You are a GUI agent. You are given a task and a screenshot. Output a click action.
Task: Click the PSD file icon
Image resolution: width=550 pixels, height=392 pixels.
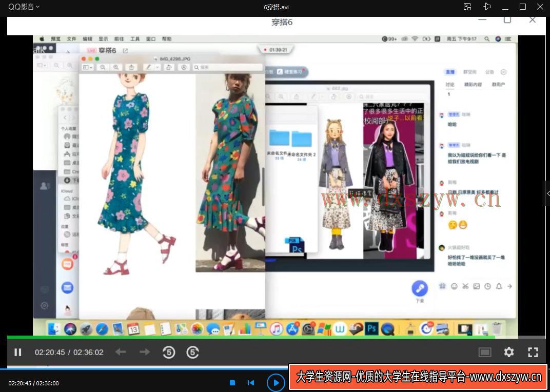(x=296, y=245)
